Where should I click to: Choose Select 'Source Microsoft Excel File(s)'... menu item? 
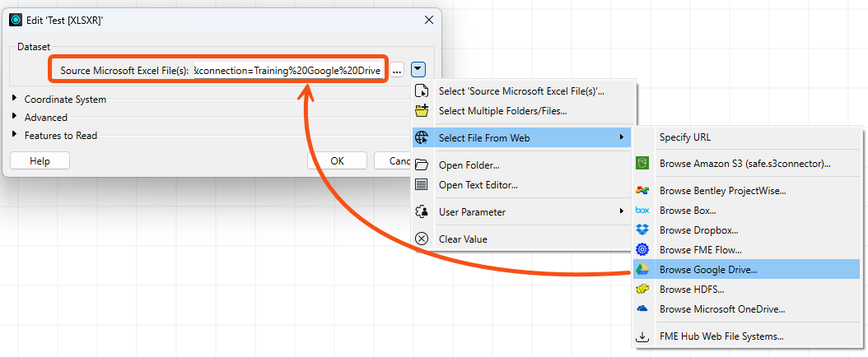coord(524,91)
